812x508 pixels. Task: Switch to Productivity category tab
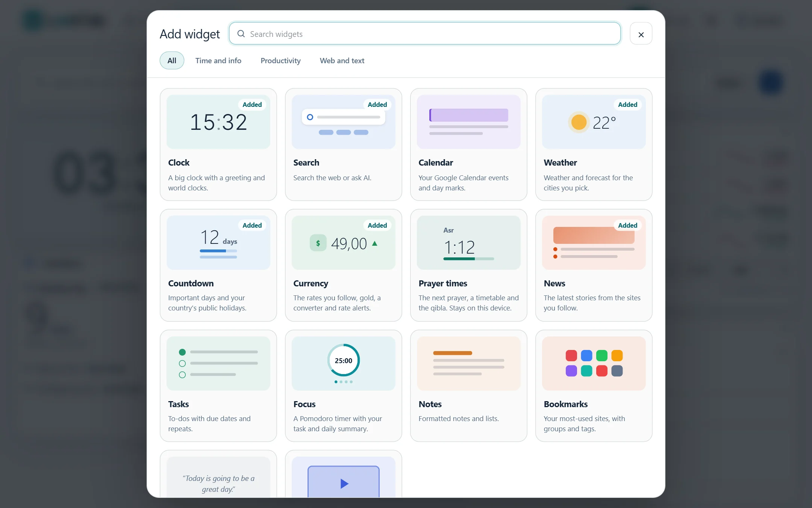[x=280, y=61]
